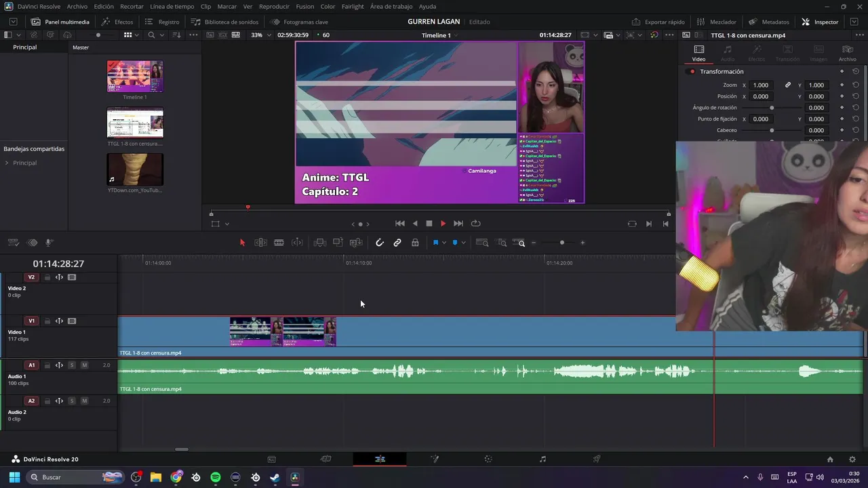868x488 pixels.
Task: Open the Reproducir menu
Action: coord(274,6)
